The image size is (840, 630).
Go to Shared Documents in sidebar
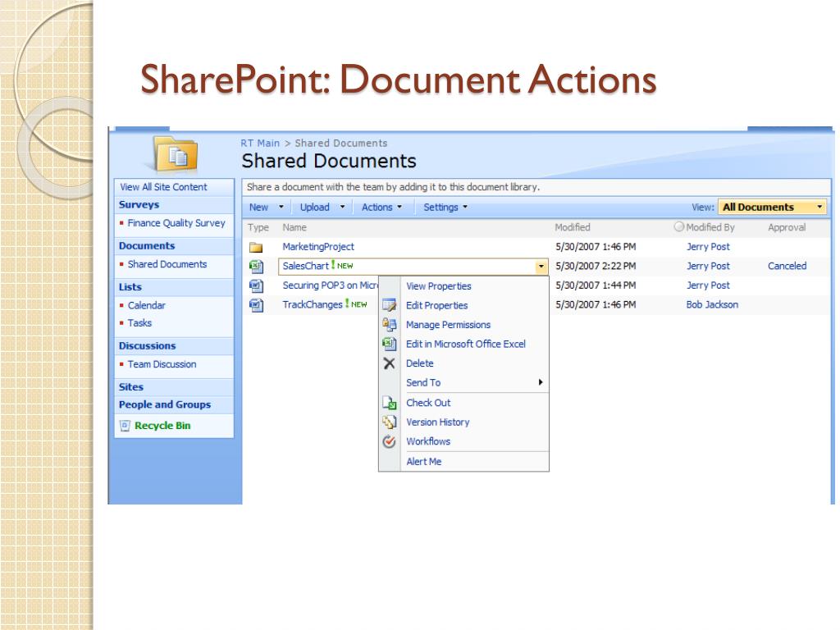[x=167, y=264]
